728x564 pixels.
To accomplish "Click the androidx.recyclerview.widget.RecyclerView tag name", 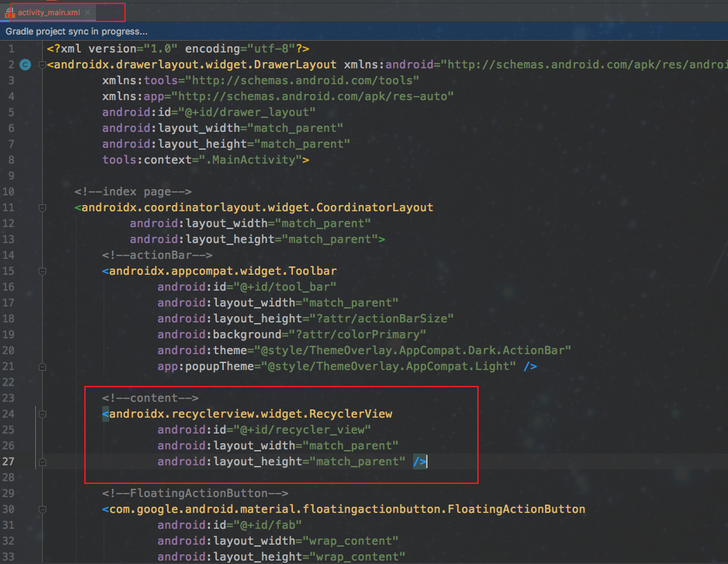I will [251, 414].
